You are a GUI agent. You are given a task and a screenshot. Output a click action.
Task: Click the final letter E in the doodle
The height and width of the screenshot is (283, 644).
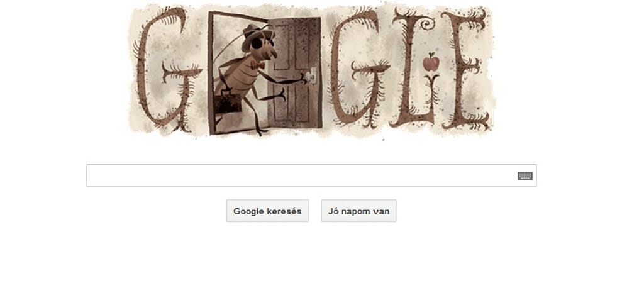465,69
